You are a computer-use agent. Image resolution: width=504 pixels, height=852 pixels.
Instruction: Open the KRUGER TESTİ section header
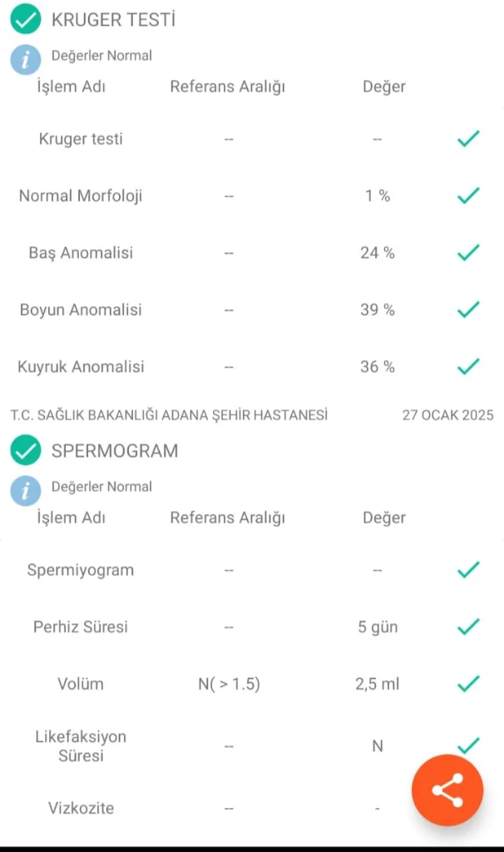click(x=113, y=20)
